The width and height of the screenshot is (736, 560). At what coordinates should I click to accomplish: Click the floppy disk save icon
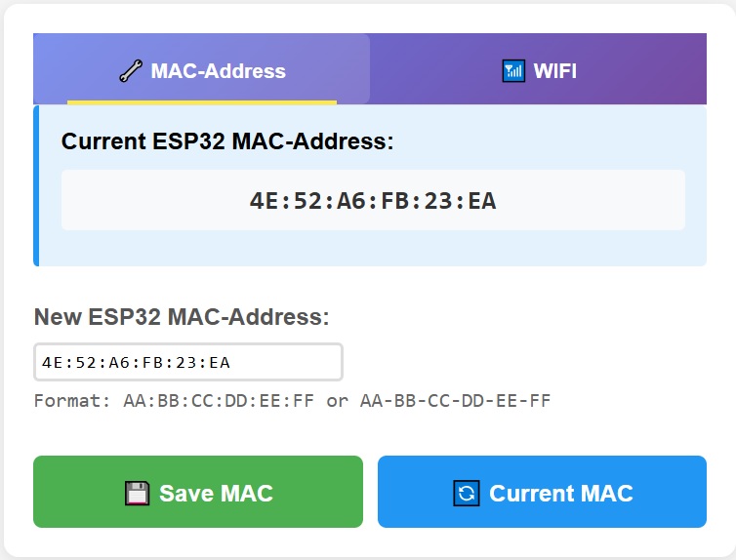[x=138, y=493]
